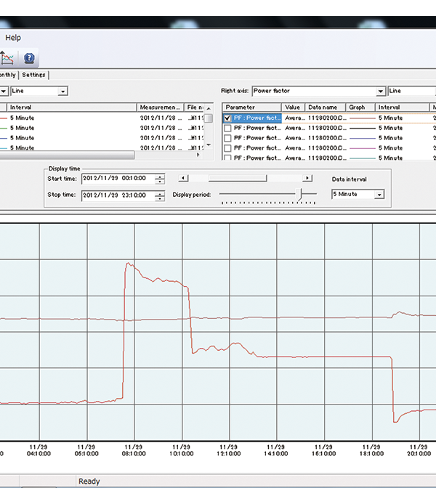Open the Data interval 5 Minute dropdown

pyautogui.click(x=380, y=195)
